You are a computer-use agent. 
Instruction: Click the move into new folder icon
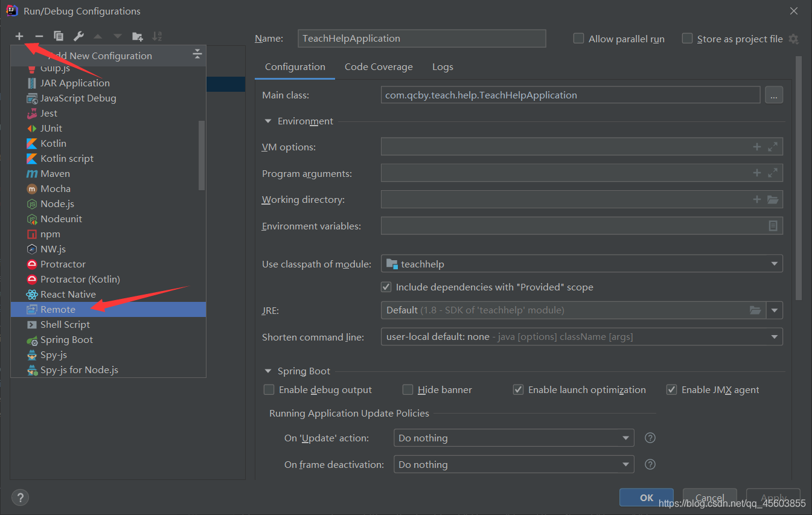tap(138, 36)
